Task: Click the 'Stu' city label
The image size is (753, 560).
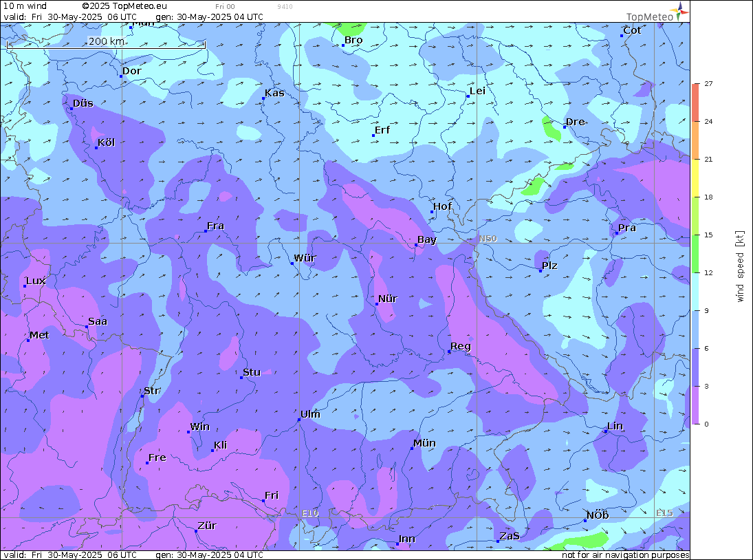Action: click(252, 372)
